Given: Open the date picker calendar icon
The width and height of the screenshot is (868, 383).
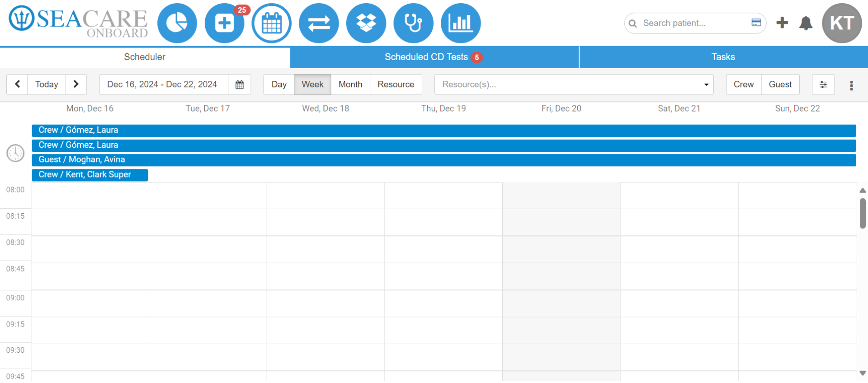Looking at the screenshot, I should pyautogui.click(x=240, y=84).
